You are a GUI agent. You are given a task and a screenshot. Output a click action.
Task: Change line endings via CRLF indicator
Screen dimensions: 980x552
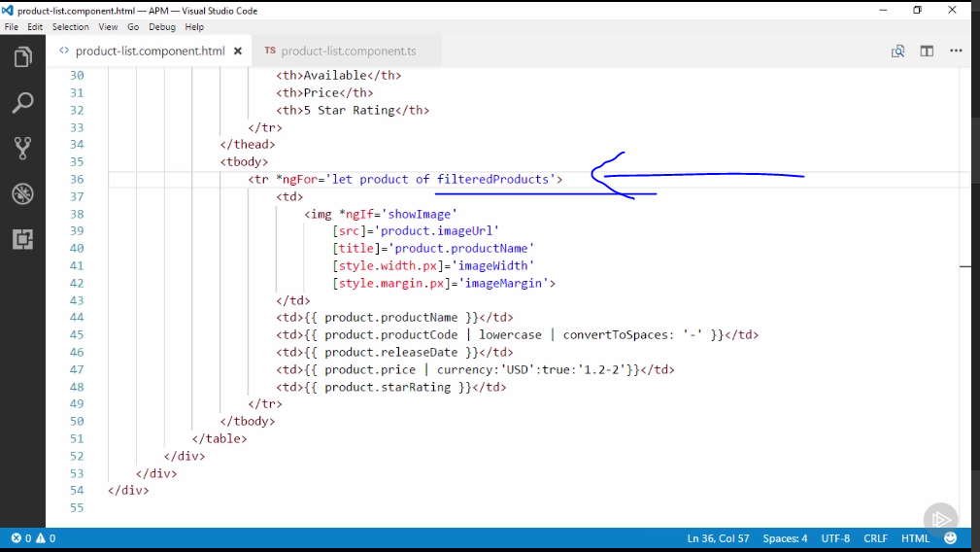tap(876, 538)
